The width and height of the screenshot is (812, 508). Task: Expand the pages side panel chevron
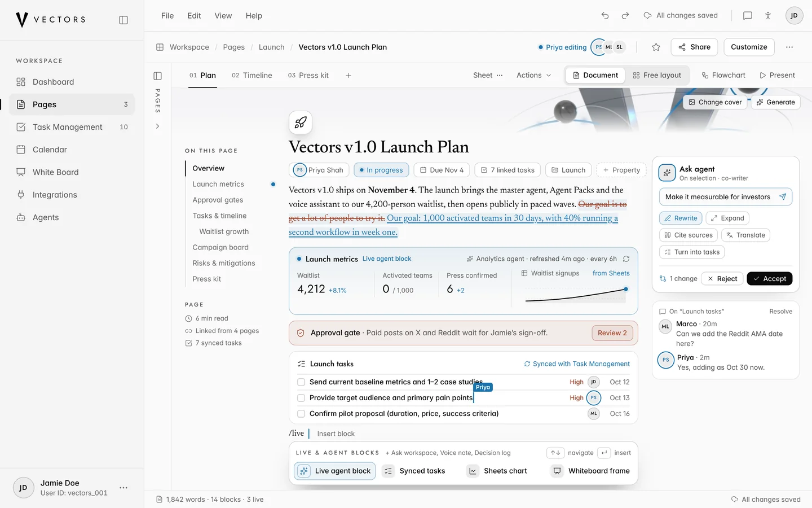coord(158,126)
